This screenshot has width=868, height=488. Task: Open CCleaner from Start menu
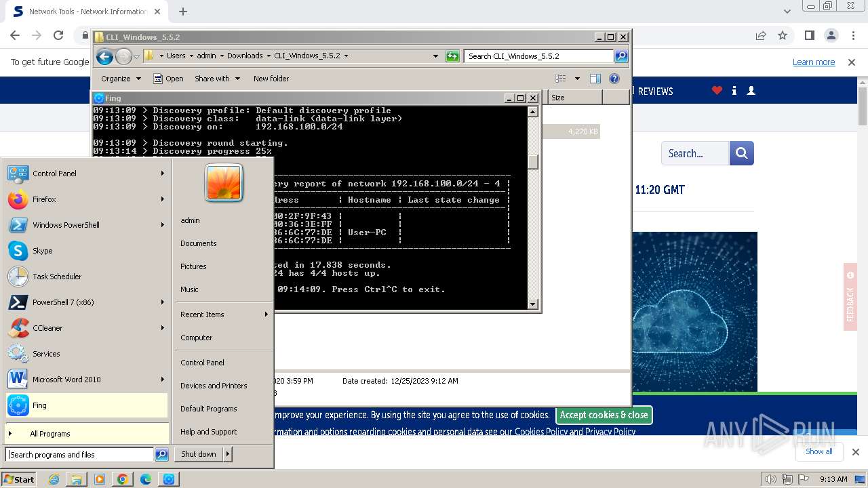pos(86,328)
